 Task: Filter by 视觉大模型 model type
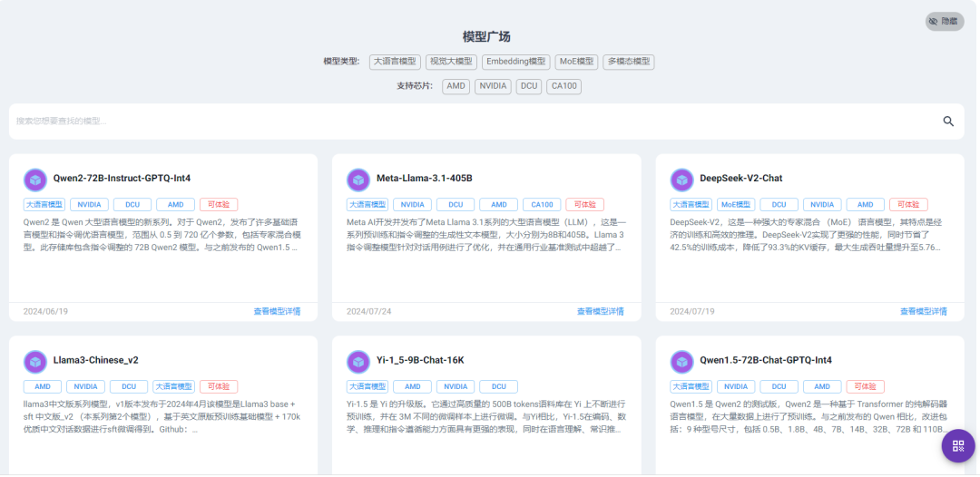451,62
